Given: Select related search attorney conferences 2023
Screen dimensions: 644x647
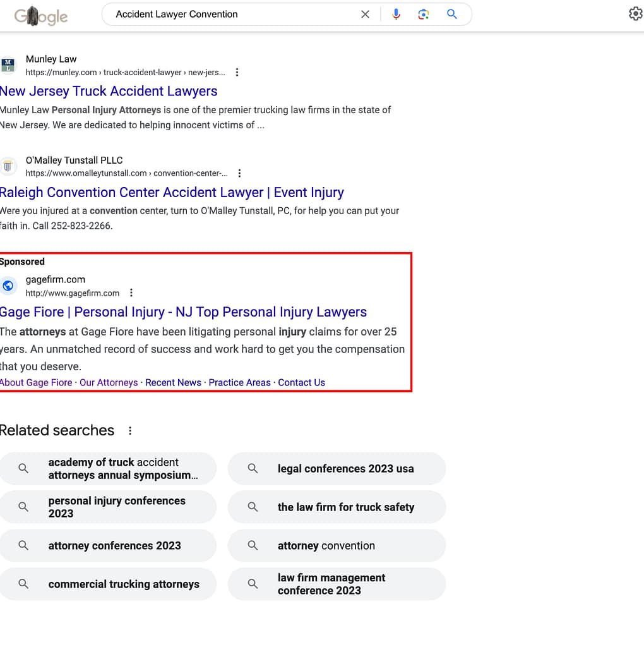Looking at the screenshot, I should [107, 545].
